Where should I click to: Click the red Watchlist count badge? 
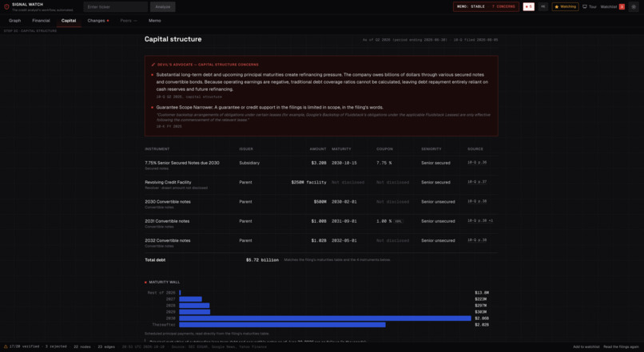622,6
